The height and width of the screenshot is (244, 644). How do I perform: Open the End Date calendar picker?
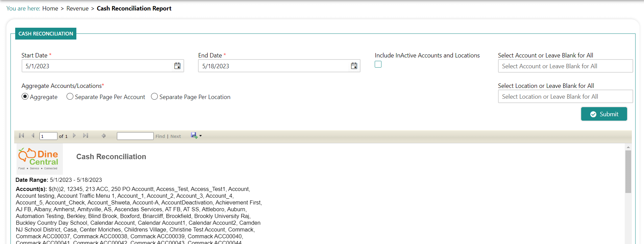(354, 66)
